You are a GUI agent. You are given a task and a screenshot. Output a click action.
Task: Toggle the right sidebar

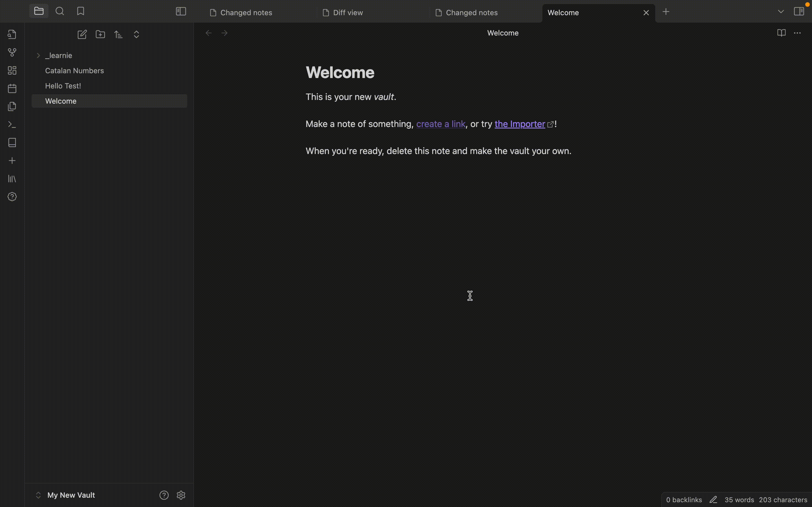[800, 10]
